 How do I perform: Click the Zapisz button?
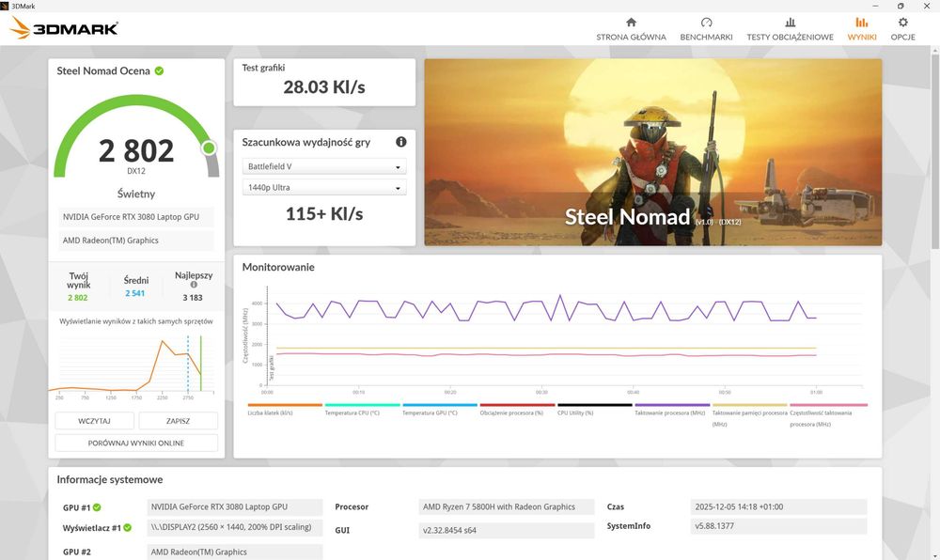pyautogui.click(x=178, y=421)
